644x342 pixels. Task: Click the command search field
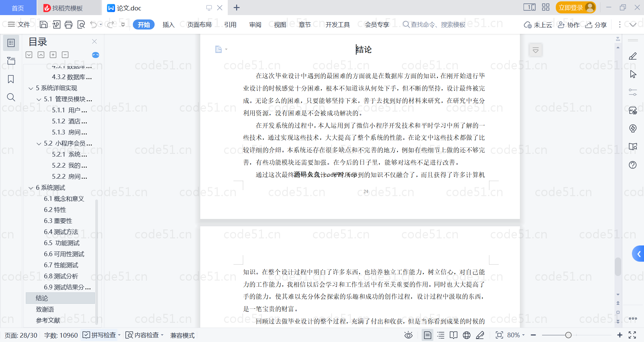click(434, 24)
